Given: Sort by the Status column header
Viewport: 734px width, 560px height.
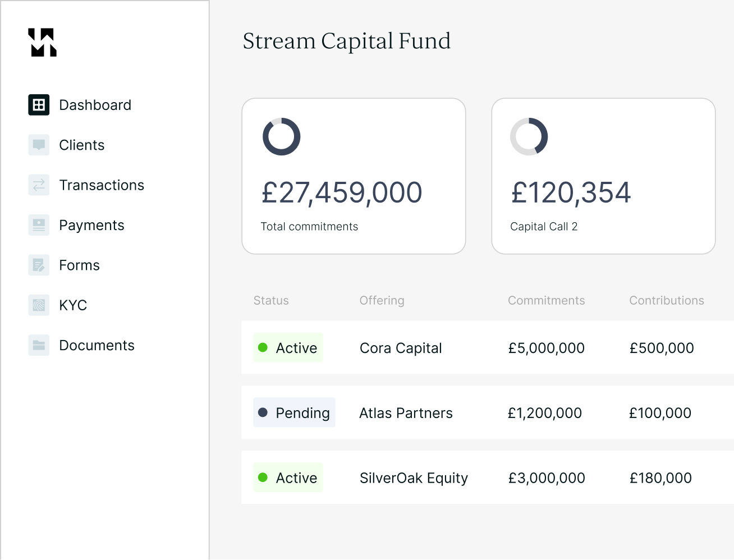Looking at the screenshot, I should coord(271,300).
